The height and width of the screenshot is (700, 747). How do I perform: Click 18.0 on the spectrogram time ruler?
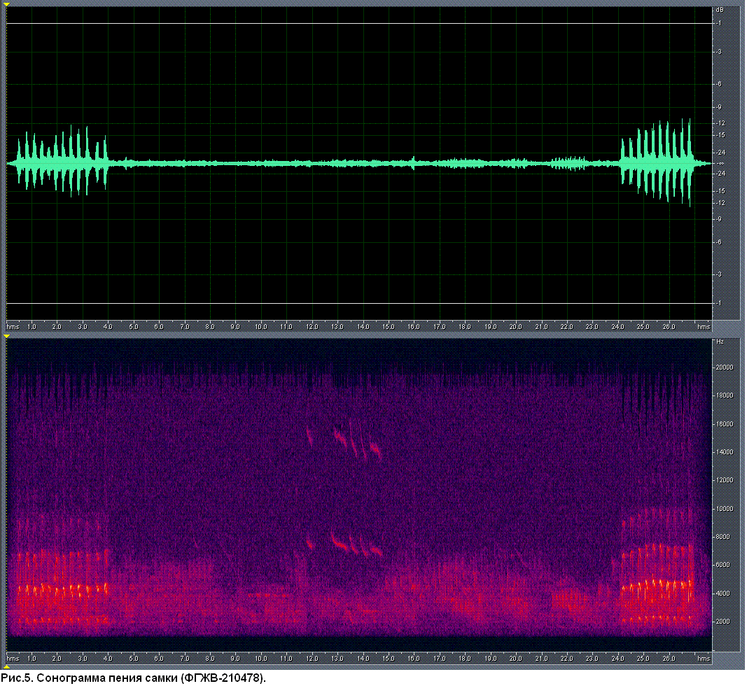pos(465,659)
